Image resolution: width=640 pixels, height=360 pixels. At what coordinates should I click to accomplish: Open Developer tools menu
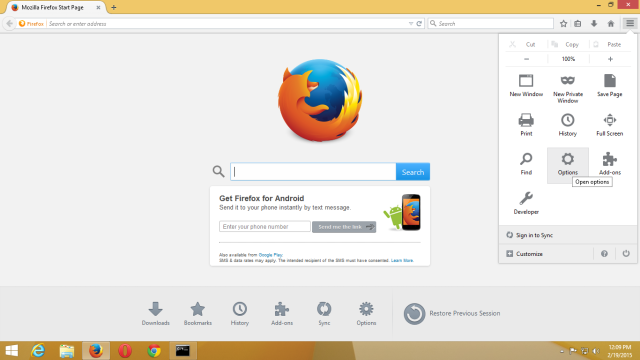pos(526,203)
